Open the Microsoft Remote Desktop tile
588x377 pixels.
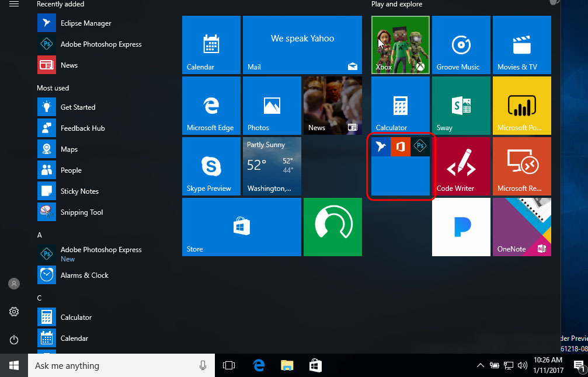point(522,166)
